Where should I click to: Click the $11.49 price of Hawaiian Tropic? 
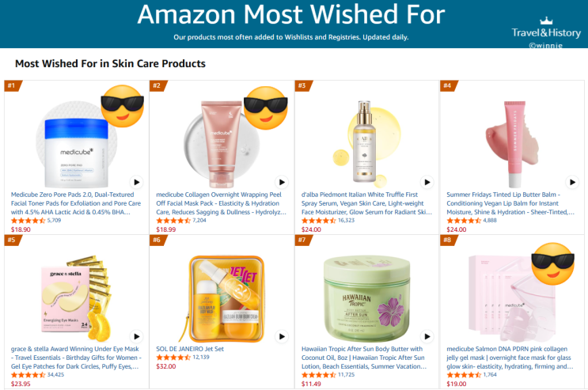[311, 384]
